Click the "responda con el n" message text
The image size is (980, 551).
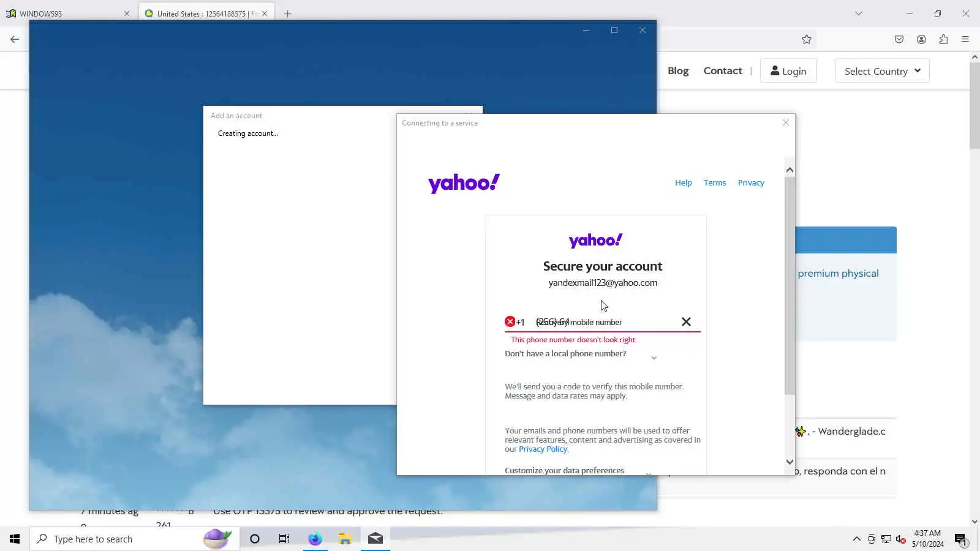[844, 471]
